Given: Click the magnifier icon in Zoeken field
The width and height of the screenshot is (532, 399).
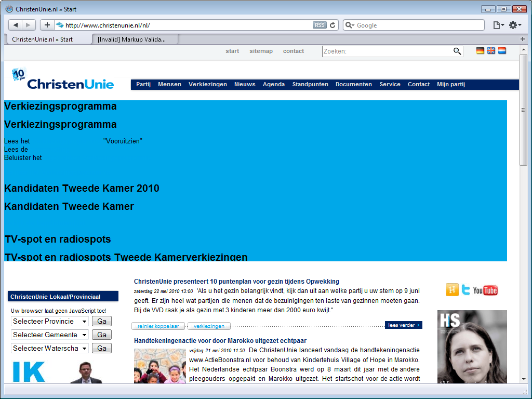Looking at the screenshot, I should (x=457, y=51).
